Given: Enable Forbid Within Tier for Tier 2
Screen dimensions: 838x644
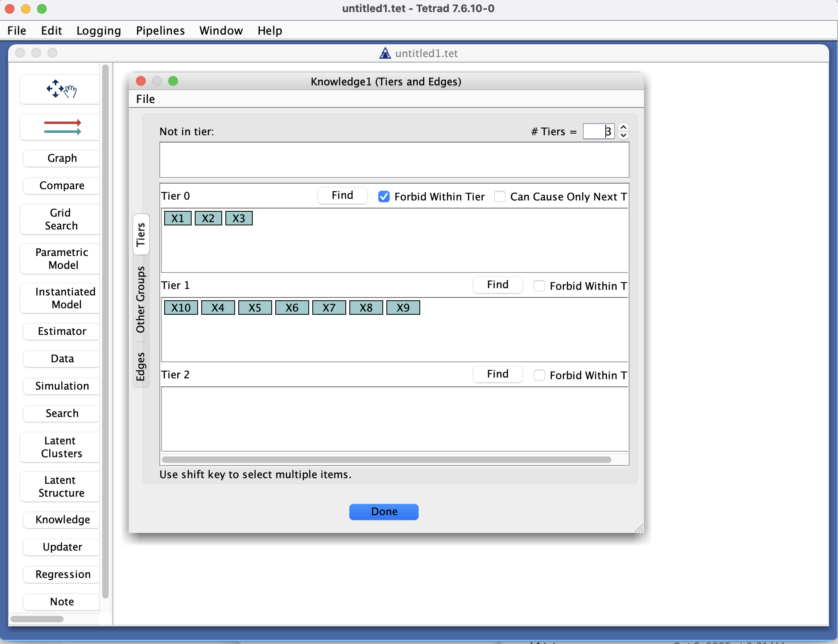Looking at the screenshot, I should coord(539,375).
